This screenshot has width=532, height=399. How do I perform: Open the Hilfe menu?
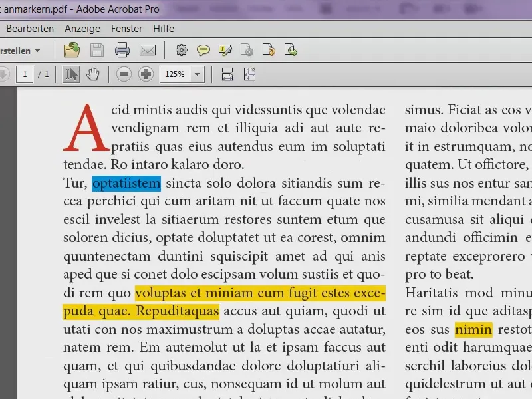click(x=164, y=29)
